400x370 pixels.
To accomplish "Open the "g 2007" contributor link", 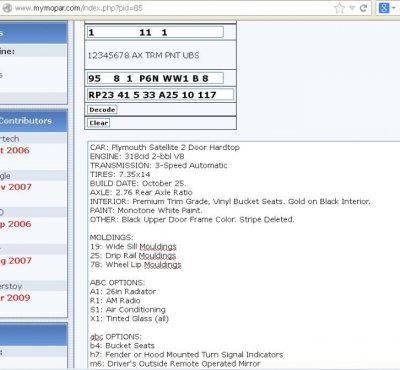I will click(16, 261).
